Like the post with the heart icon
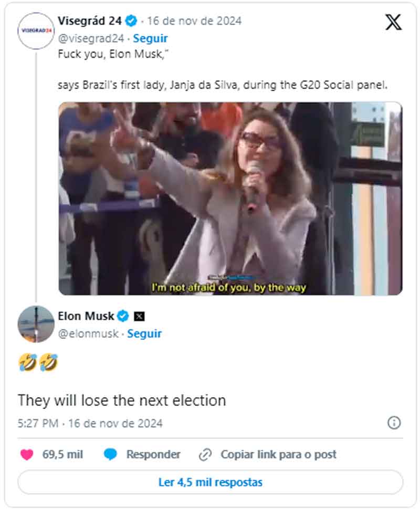420x512 pixels. [x=27, y=454]
